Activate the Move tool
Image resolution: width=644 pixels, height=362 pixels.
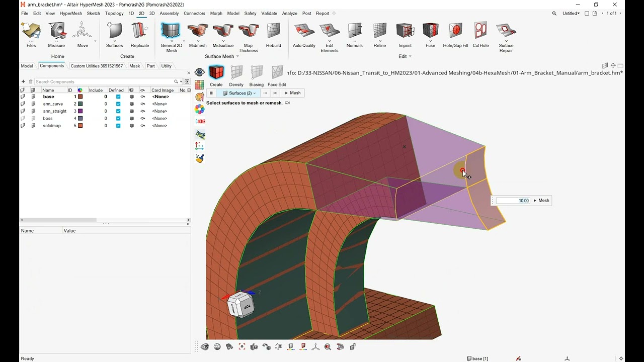click(x=83, y=35)
